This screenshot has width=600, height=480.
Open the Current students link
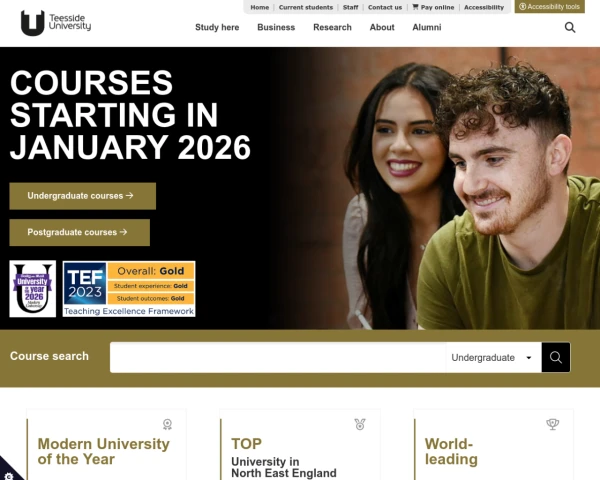tap(306, 7)
